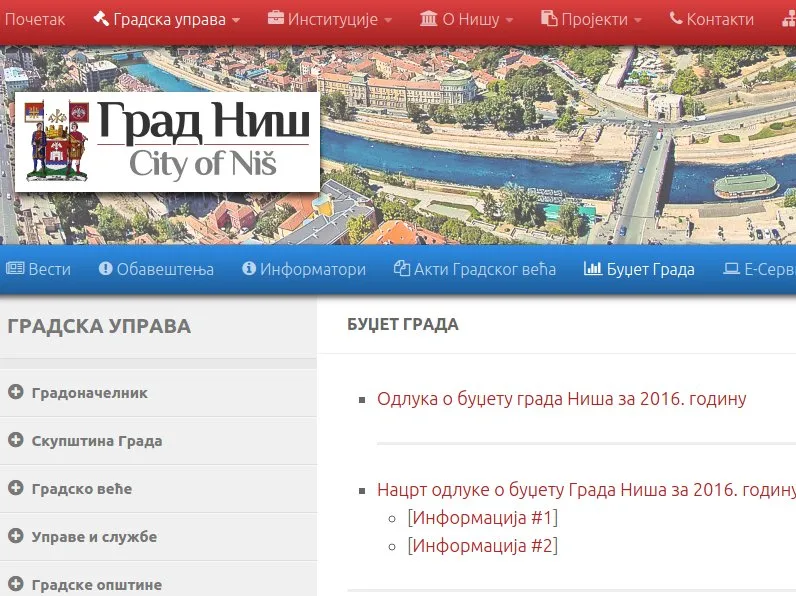Expand the Градско веће sidebar section

[x=15, y=489]
